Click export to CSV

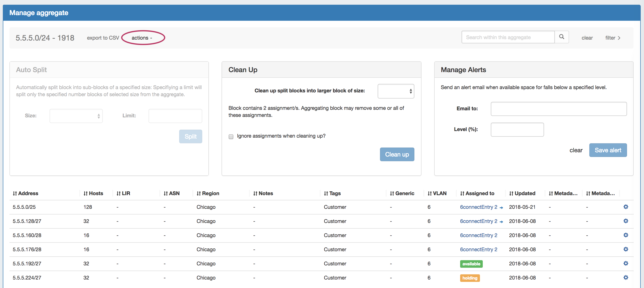pyautogui.click(x=103, y=38)
